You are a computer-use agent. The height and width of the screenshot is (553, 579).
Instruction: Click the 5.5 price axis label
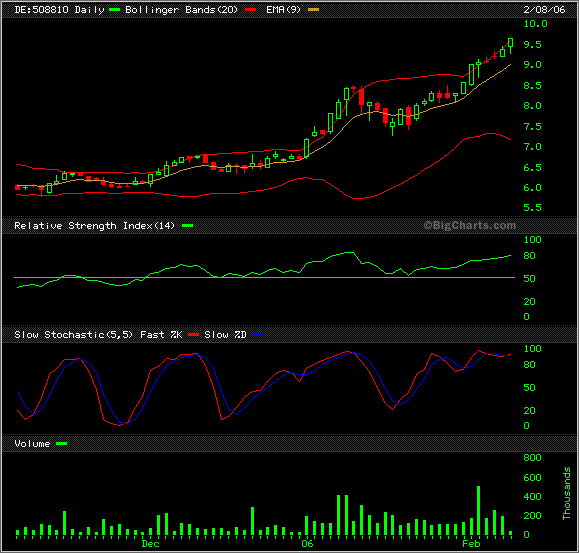point(532,207)
